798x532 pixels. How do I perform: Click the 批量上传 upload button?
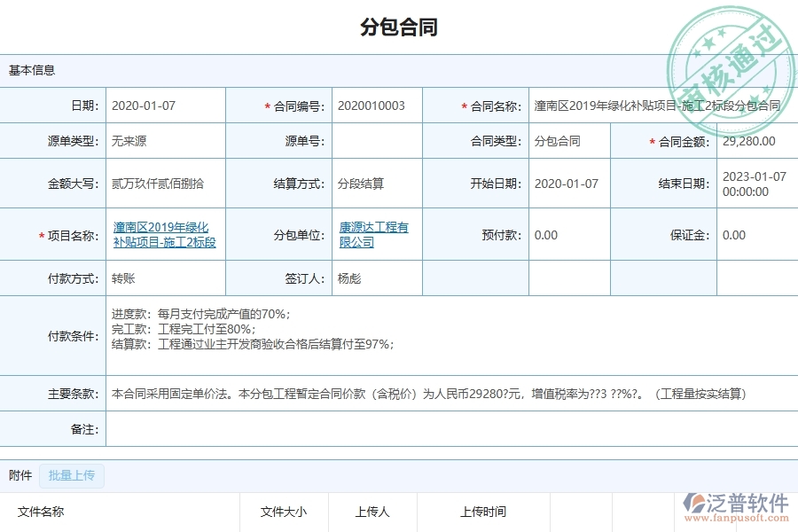[72, 475]
